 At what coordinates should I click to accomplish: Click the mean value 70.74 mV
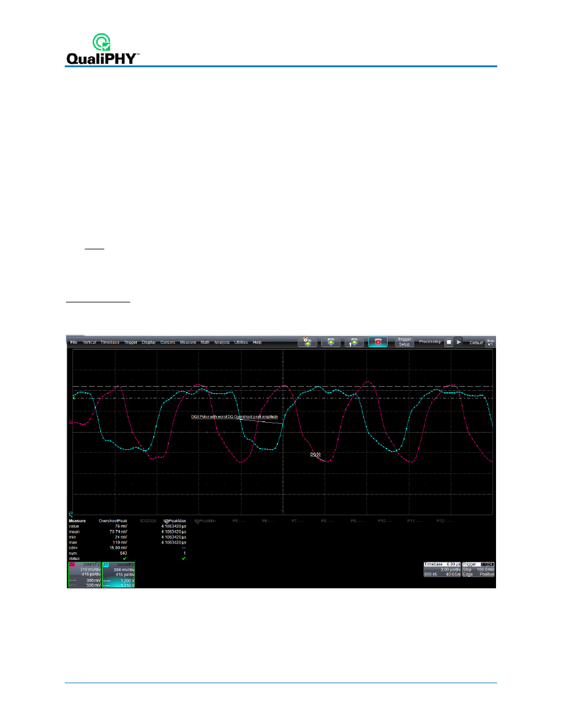pyautogui.click(x=118, y=532)
